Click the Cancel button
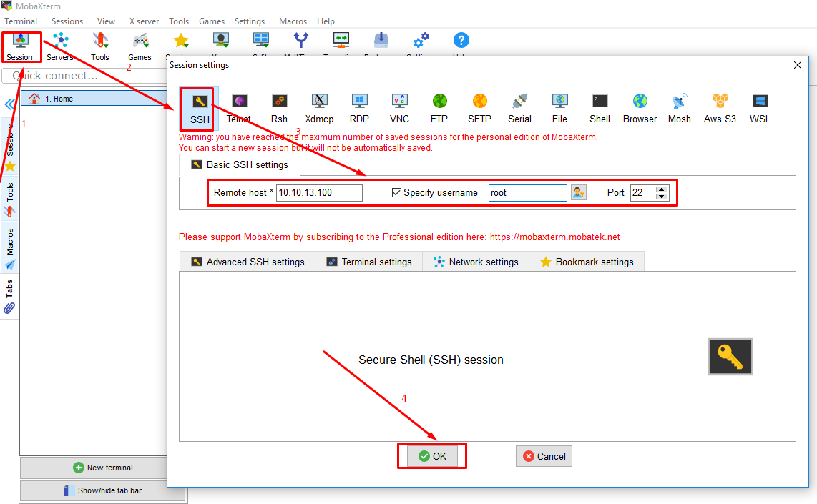 pos(544,456)
